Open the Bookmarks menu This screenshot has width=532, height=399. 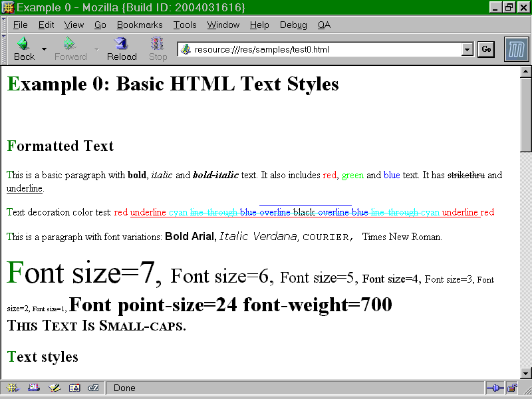pyautogui.click(x=140, y=25)
